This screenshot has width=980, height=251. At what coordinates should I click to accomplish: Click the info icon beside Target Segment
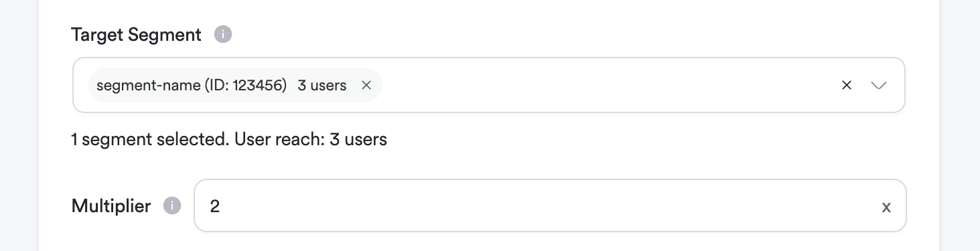point(223,35)
